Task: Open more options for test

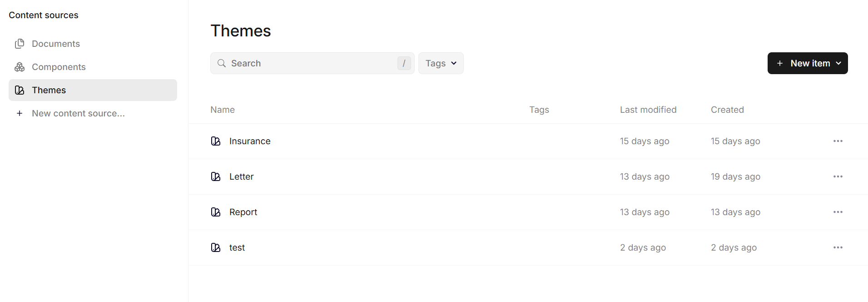Action: [x=838, y=247]
